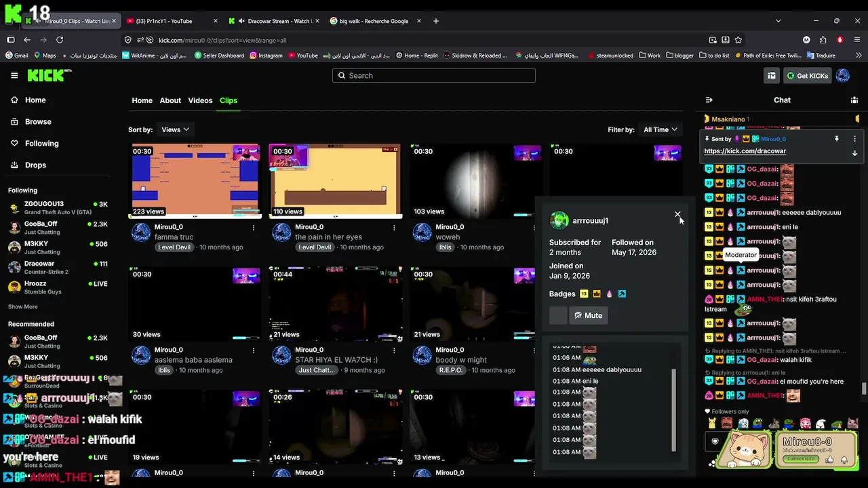
Task: Click the chat panel scrollbar
Action: tap(864, 388)
